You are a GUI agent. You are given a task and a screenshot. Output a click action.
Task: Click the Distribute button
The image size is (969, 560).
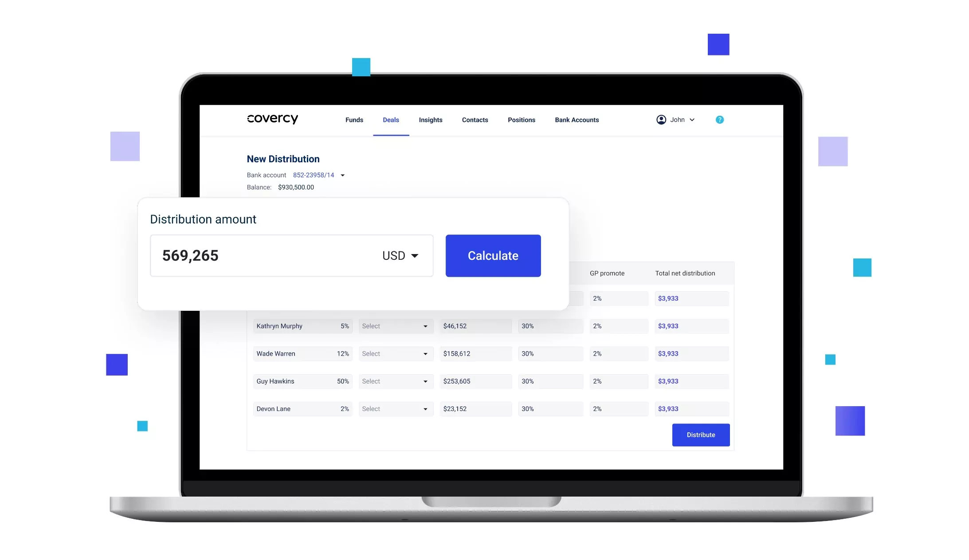pos(700,435)
